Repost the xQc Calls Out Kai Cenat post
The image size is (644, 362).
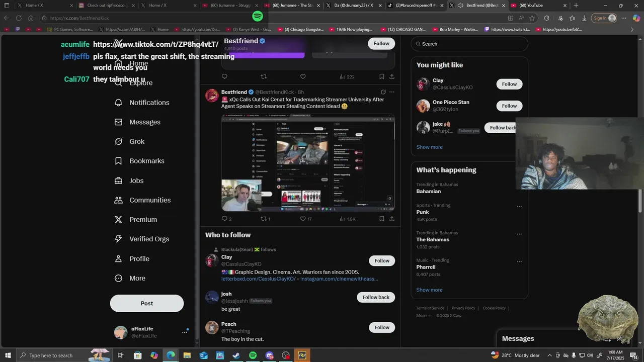[x=264, y=219]
